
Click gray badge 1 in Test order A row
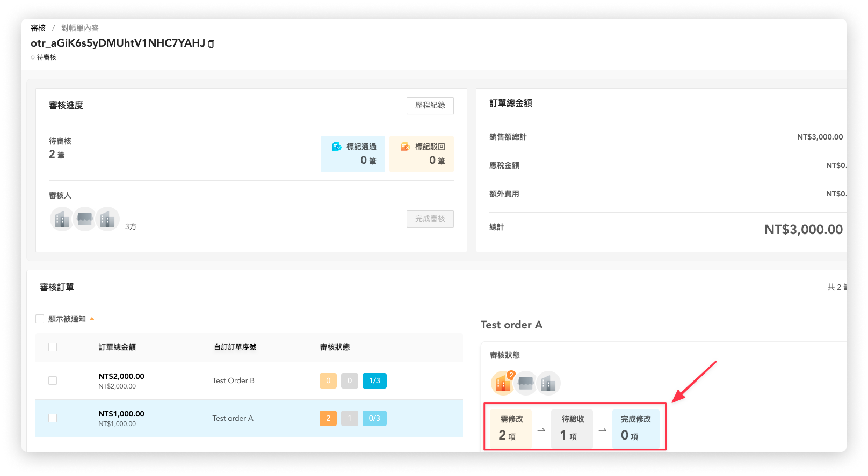350,418
